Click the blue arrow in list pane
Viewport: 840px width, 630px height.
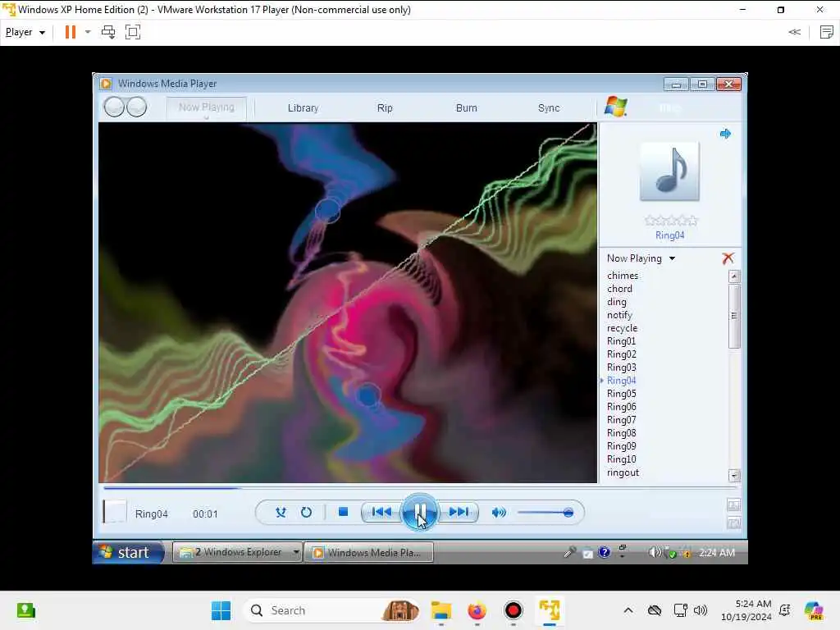(x=725, y=134)
